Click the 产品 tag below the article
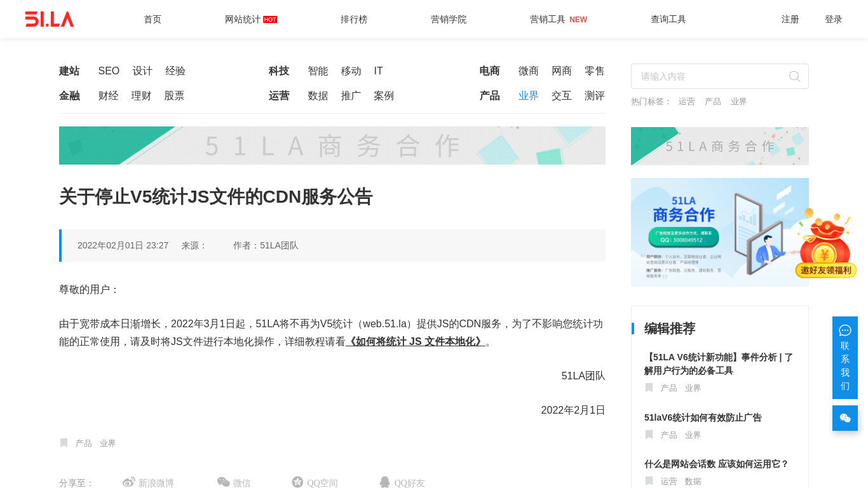Viewport: 868px width, 488px height. pos(84,444)
